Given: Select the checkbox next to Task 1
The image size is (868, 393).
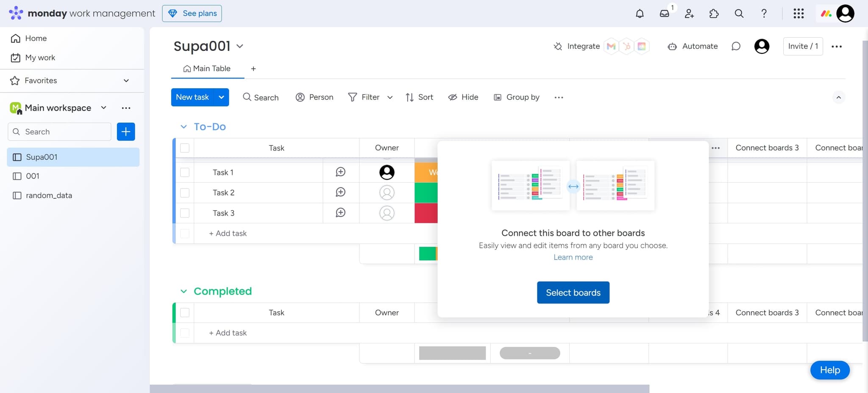Looking at the screenshot, I should 185,172.
